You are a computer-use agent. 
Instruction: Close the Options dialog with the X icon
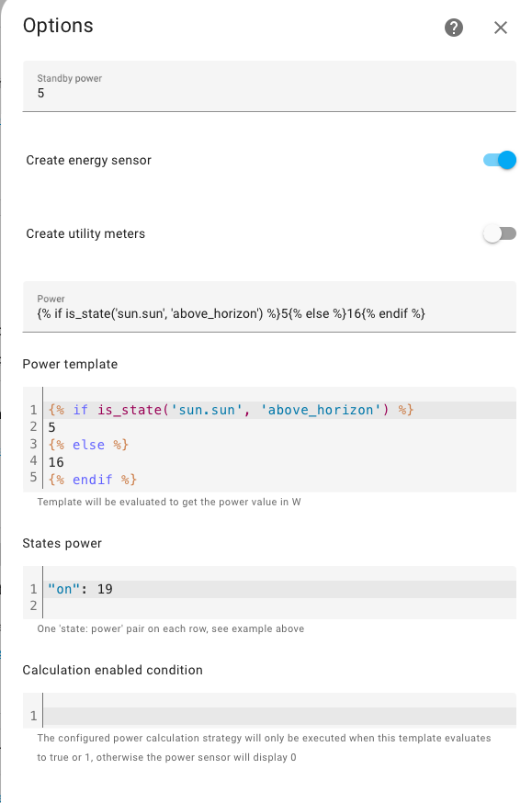coord(500,28)
